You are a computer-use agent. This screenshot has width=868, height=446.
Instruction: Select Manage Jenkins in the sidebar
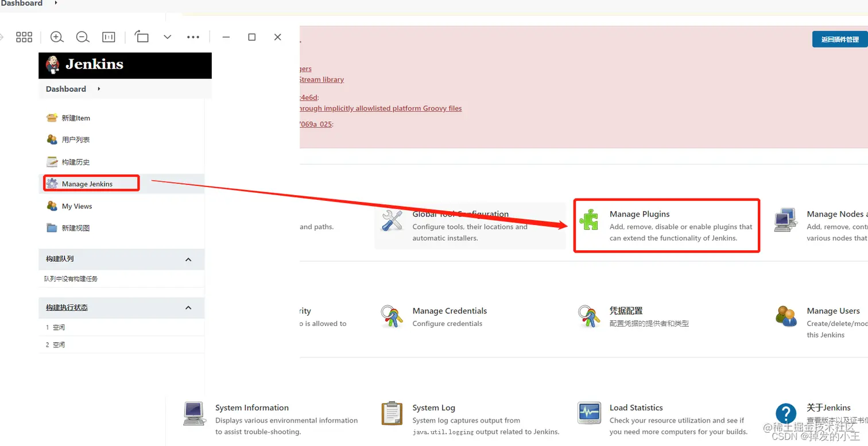pos(87,184)
